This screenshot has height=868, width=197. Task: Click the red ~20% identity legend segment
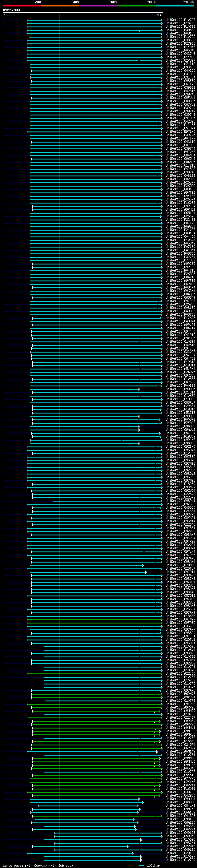pos(22,6)
